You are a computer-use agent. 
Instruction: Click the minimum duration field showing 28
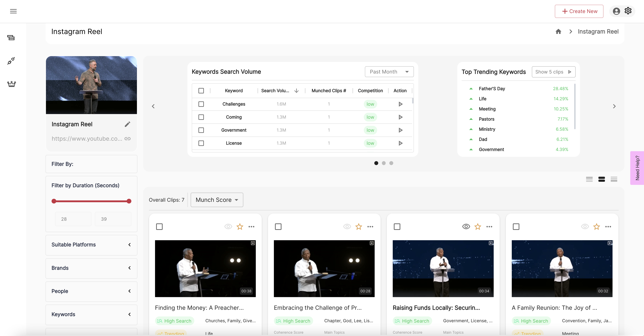pyautogui.click(x=73, y=219)
